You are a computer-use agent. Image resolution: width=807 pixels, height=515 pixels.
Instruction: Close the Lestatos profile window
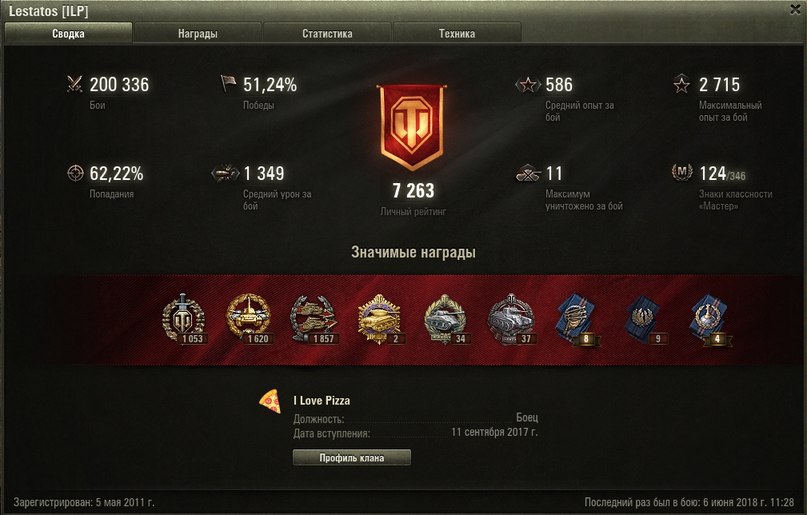pos(795,10)
